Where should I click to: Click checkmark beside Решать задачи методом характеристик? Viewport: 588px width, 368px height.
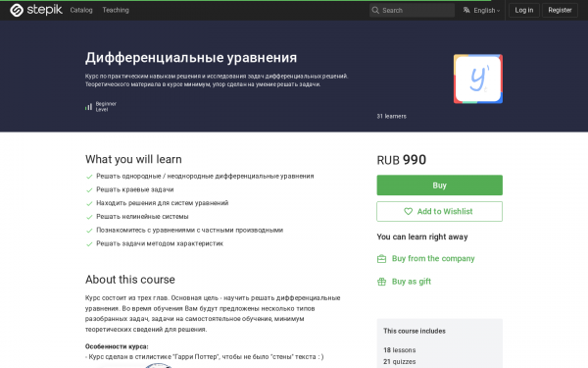(89, 244)
